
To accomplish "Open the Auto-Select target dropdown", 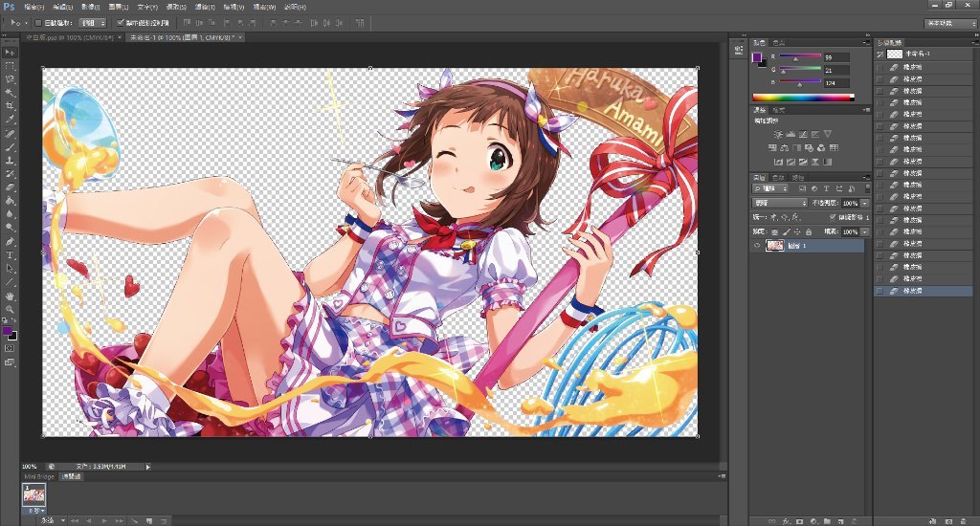I will (x=93, y=23).
